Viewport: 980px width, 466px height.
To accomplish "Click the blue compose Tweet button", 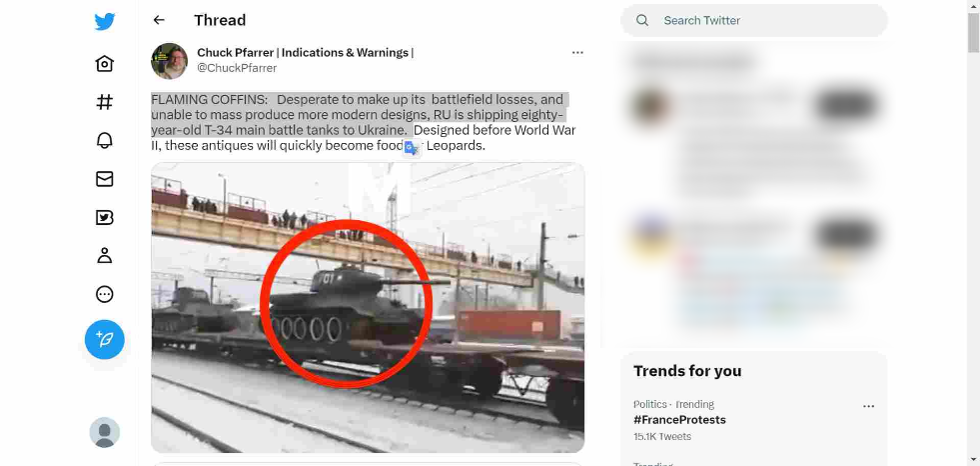I will [104, 340].
